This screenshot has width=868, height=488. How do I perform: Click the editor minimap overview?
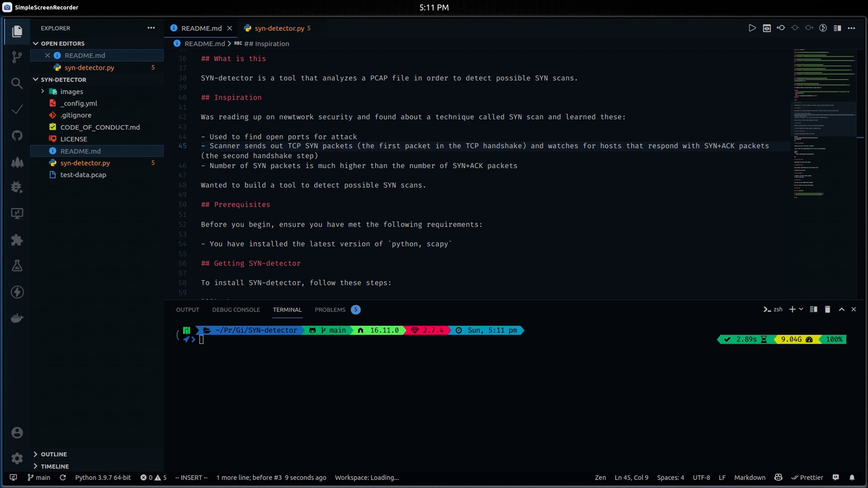pyautogui.click(x=824, y=123)
